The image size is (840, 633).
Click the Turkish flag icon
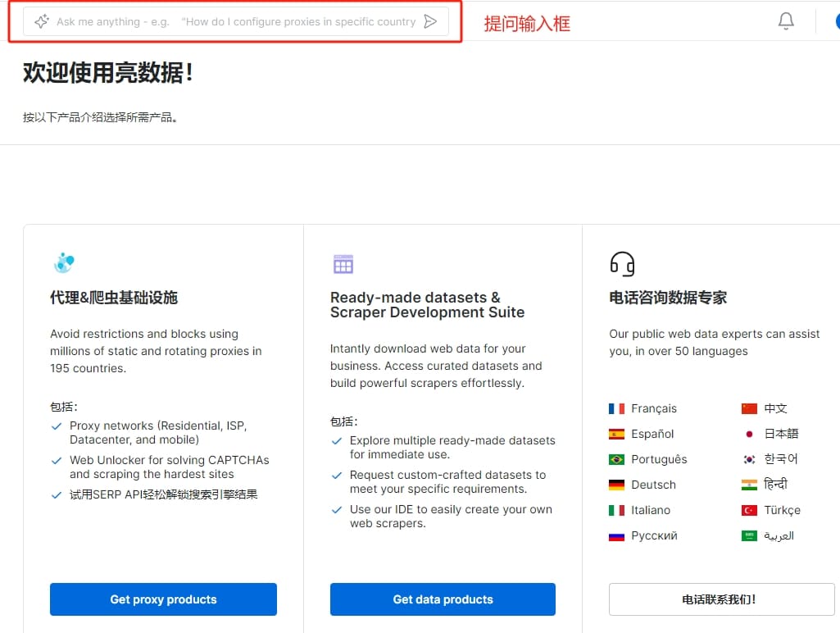[749, 510]
